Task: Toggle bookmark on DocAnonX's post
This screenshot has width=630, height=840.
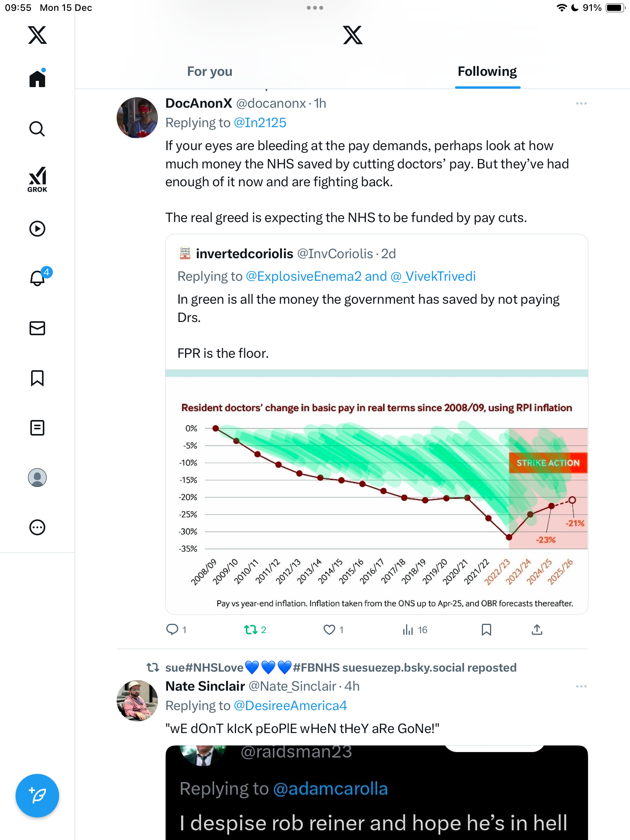Action: 486,630
